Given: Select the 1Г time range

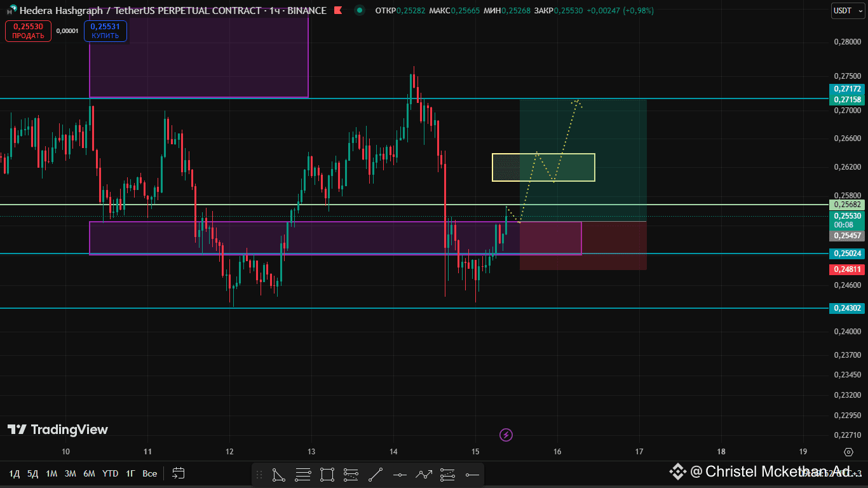Looking at the screenshot, I should [x=130, y=473].
